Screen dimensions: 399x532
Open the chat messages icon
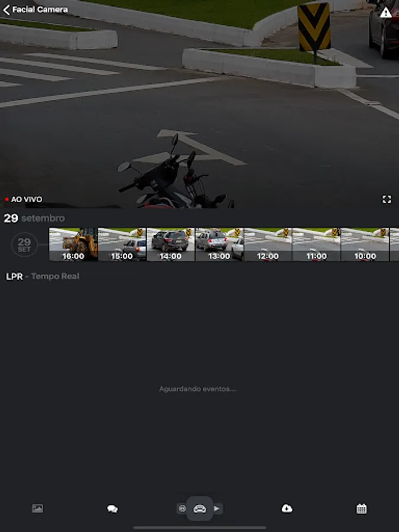(112, 509)
